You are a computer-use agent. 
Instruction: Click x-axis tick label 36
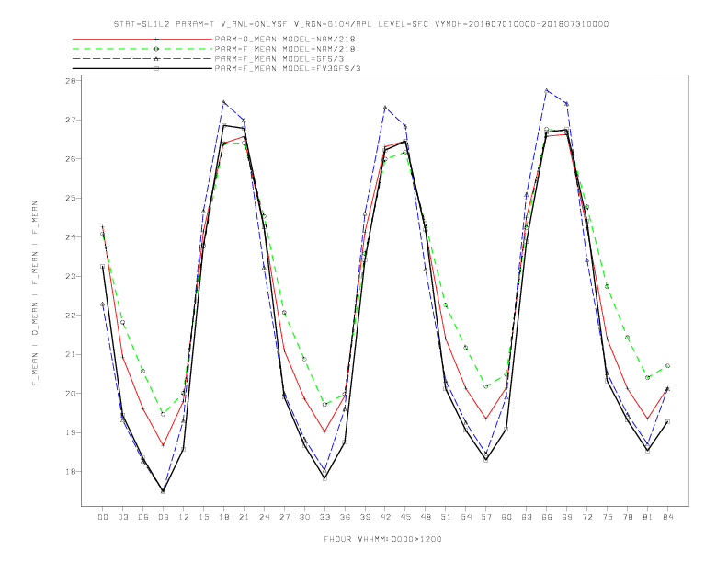tap(345, 517)
